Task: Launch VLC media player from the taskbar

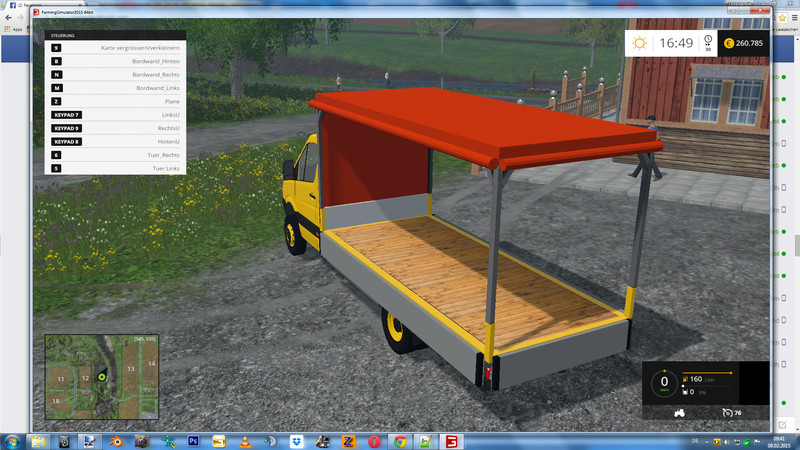Action: point(244,441)
